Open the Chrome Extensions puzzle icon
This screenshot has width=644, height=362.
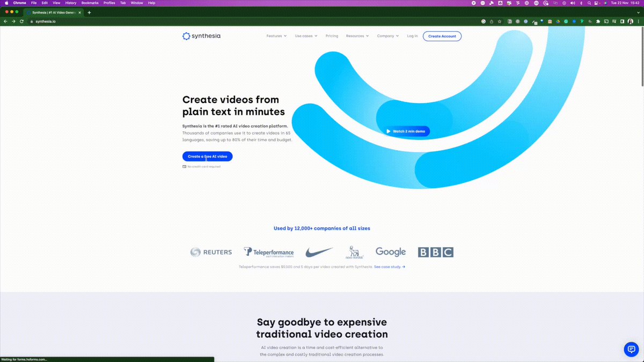(598, 21)
